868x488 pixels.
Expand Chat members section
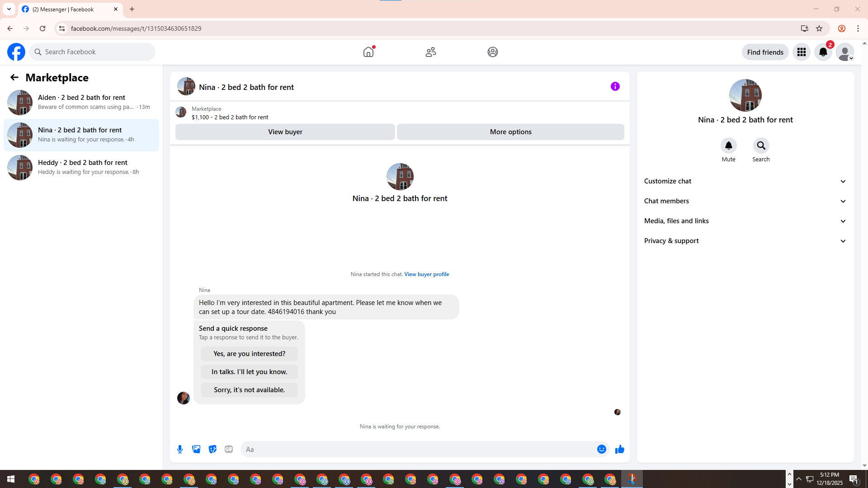coord(745,201)
